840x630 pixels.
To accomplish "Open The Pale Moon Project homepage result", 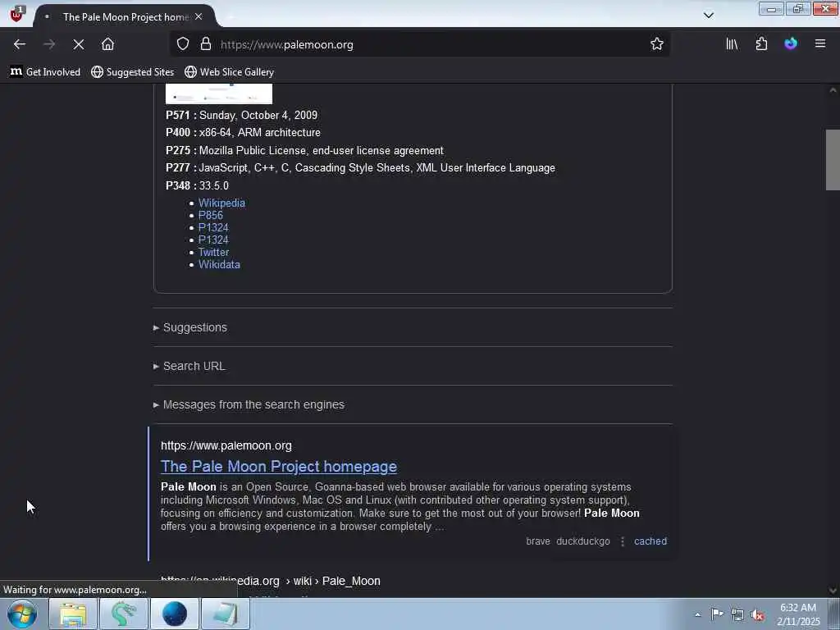I will click(279, 467).
